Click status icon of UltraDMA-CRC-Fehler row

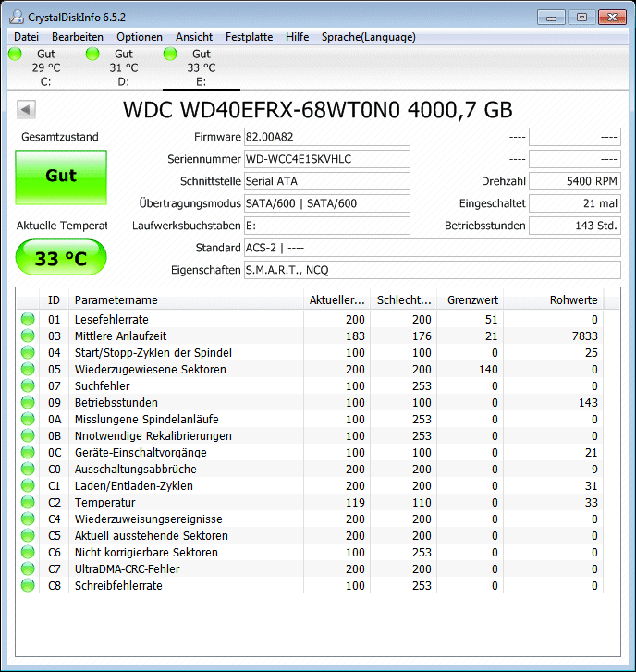point(28,569)
